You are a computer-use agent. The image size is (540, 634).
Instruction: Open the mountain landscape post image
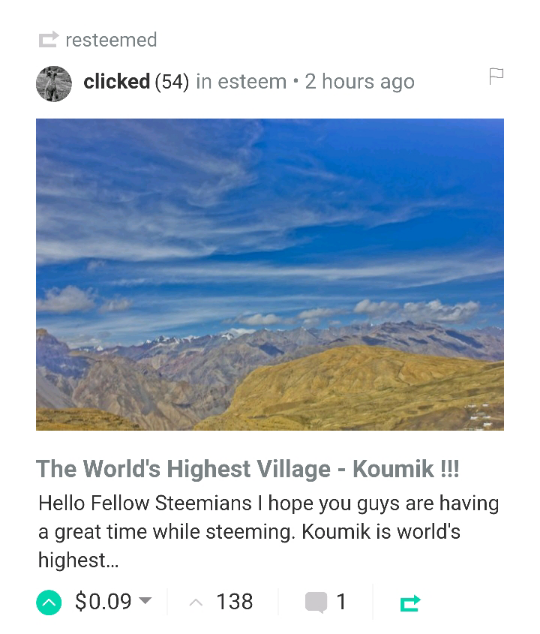coord(270,275)
